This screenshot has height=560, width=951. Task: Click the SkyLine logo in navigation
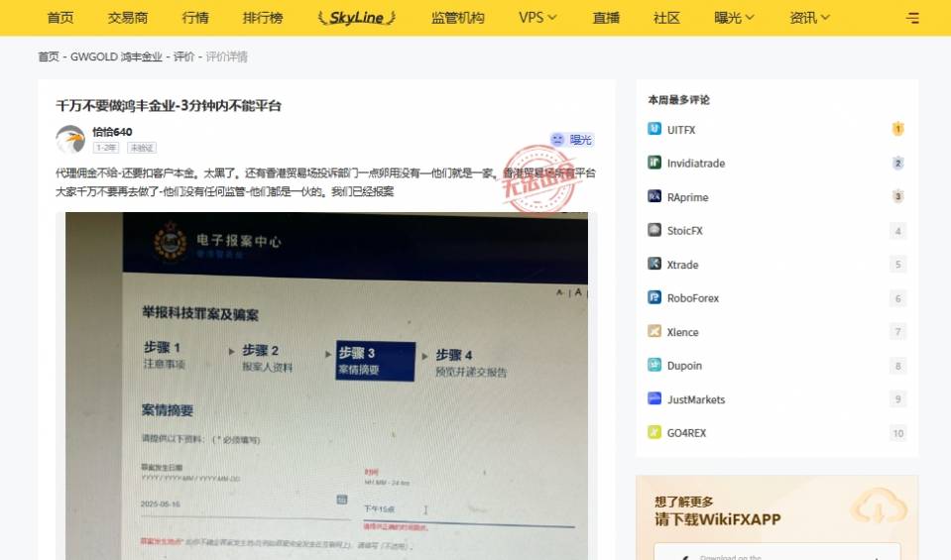pyautogui.click(x=357, y=18)
